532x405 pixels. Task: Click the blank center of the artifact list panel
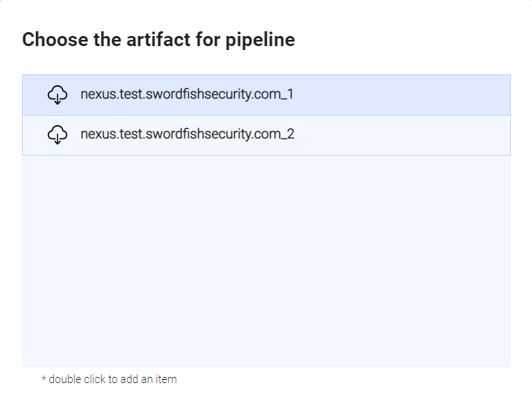pos(266,258)
